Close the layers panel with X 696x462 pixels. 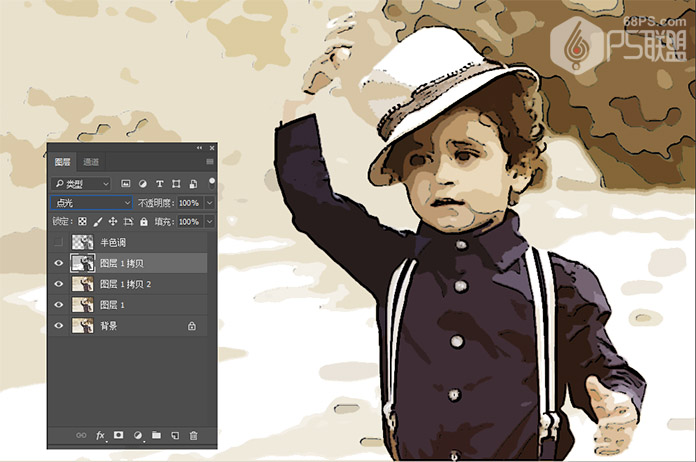(212, 148)
